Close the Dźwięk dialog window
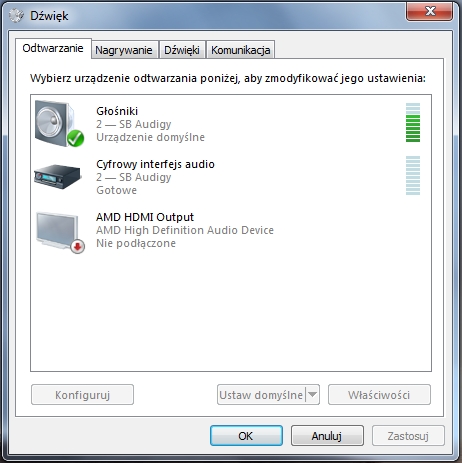The height and width of the screenshot is (463, 462). 430,11
